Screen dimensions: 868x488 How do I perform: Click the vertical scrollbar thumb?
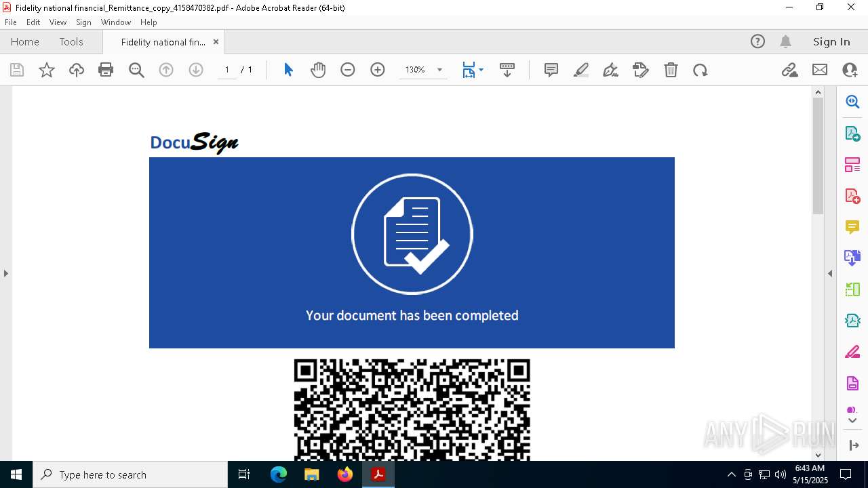point(818,157)
